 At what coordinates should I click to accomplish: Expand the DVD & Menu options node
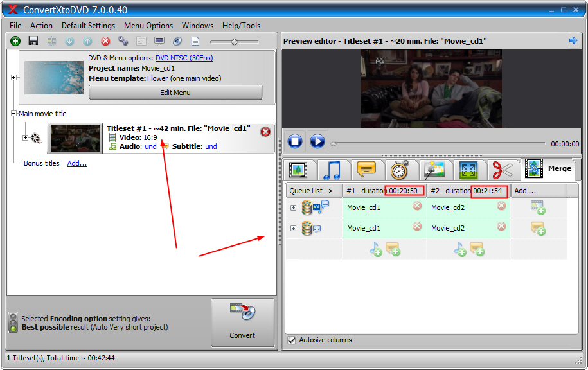(x=14, y=77)
